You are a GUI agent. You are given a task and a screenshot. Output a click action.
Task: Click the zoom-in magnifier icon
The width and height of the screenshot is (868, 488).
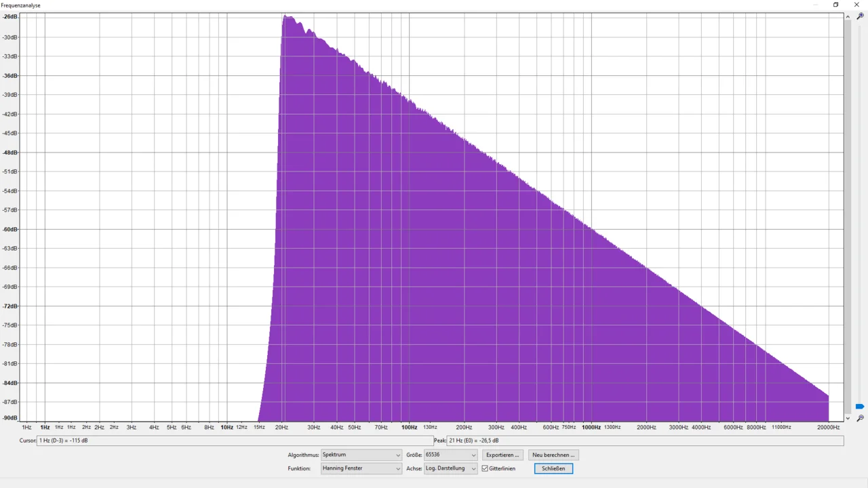click(860, 16)
